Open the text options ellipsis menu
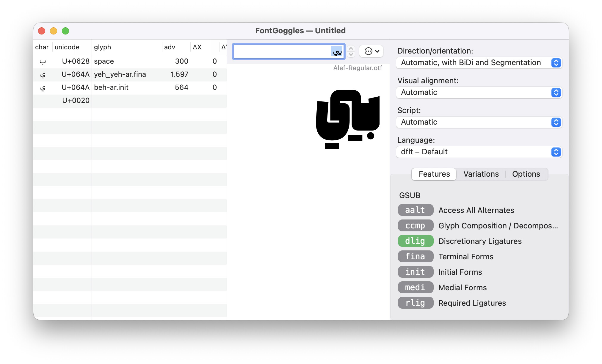Screen dimensions: 602x364 (x=371, y=51)
